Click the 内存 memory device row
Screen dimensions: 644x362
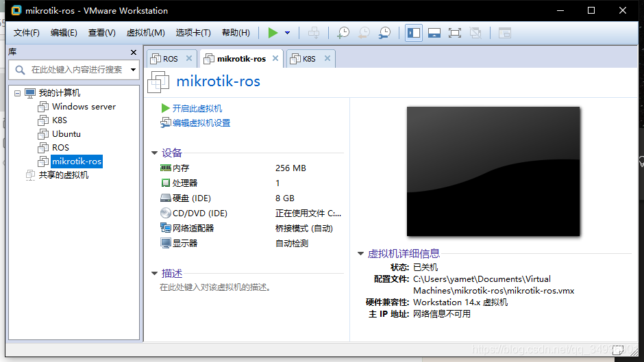251,168
